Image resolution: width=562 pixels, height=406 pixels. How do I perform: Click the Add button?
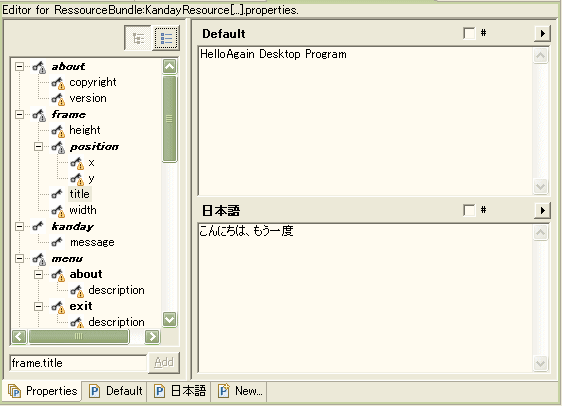[164, 363]
